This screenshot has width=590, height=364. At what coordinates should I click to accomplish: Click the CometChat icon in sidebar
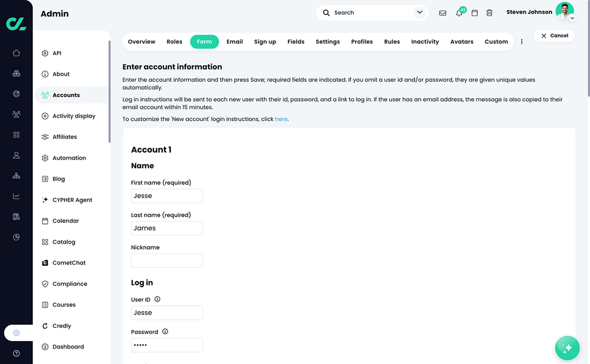tap(45, 263)
